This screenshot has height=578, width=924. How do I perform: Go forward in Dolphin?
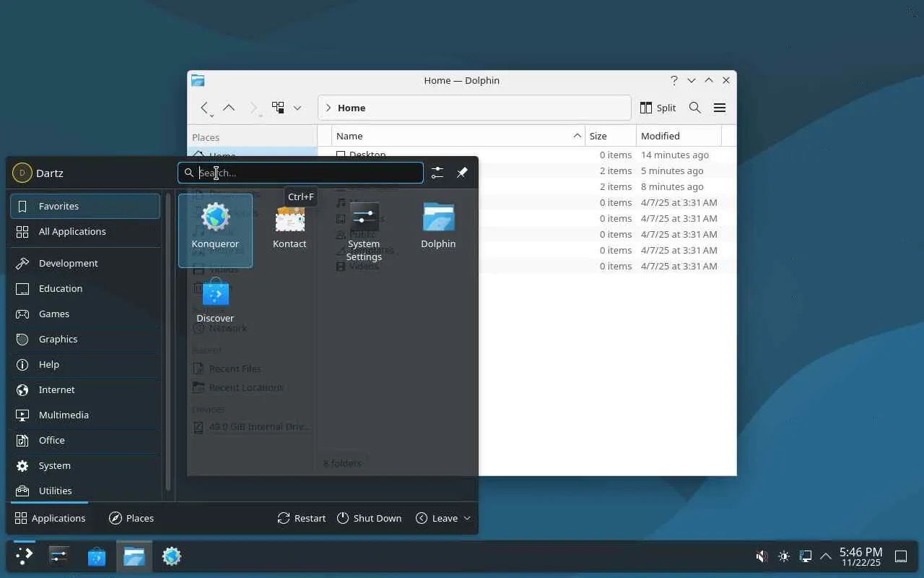[253, 108]
